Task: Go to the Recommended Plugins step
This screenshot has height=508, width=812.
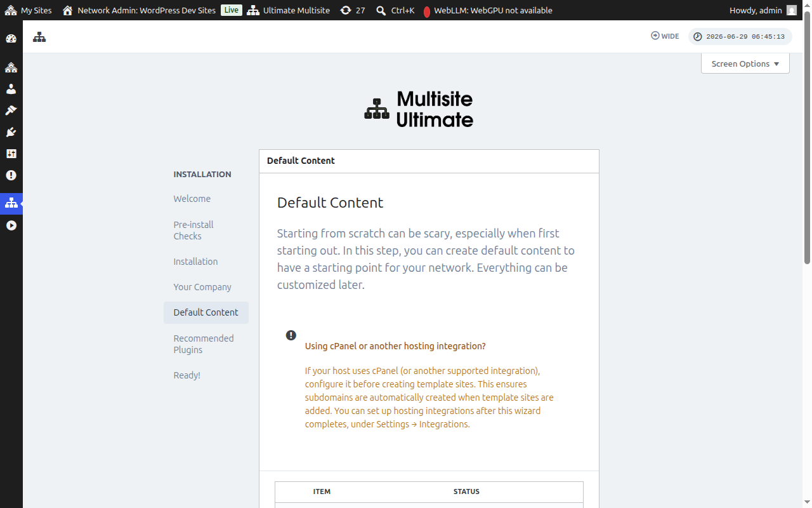Action: coord(204,344)
